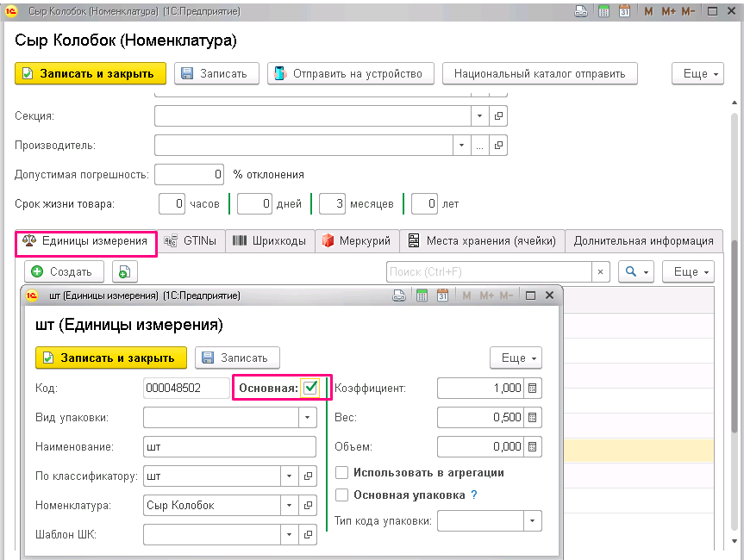Uncheck the Основная checkbox
This screenshot has height=560, width=744.
point(310,388)
